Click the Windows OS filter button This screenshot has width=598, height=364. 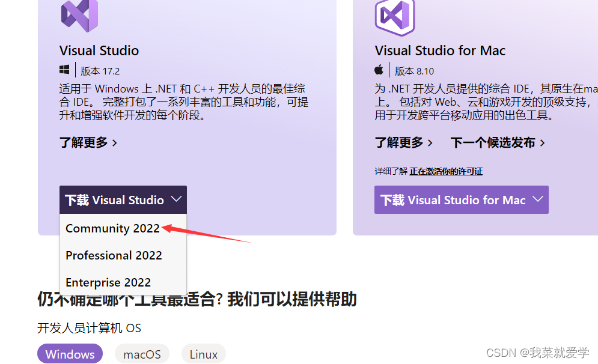click(70, 354)
